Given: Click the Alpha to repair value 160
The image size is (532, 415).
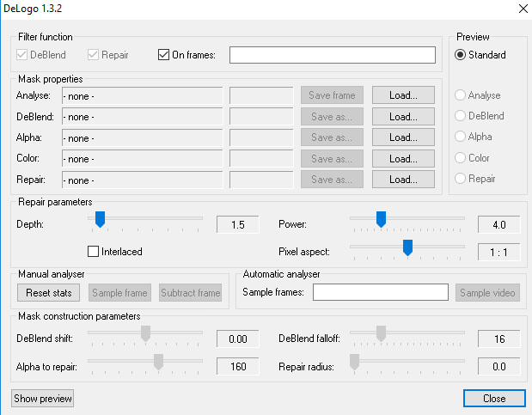Looking at the screenshot, I should pyautogui.click(x=238, y=366).
